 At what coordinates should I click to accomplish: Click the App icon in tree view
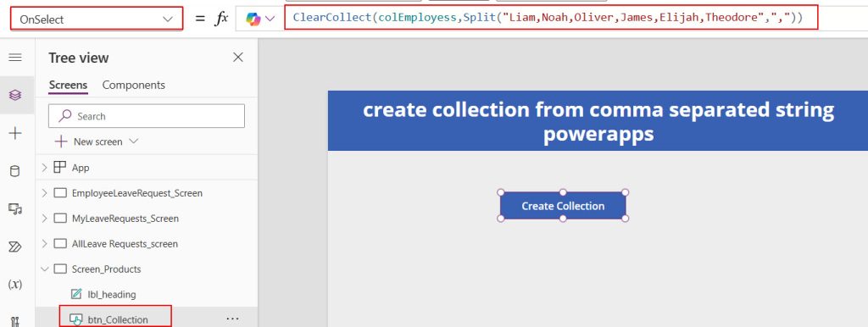[x=60, y=168]
